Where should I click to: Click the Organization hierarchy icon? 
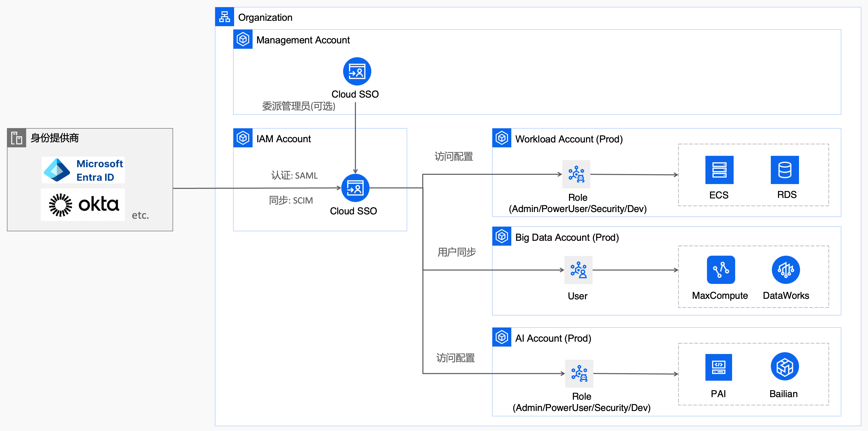(224, 16)
